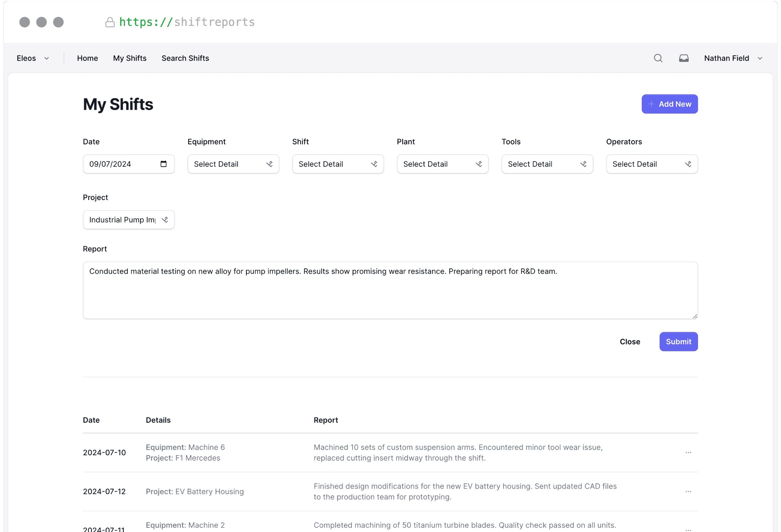Go to the Home menu item
Screen dimensions: 781x532
tap(87, 58)
